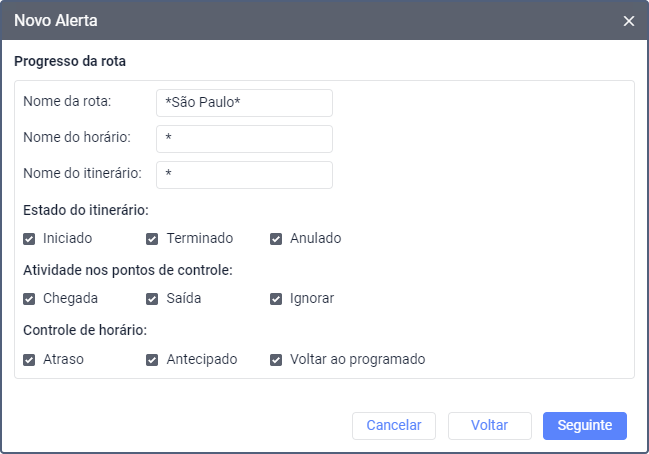
Task: Click the Cancelar button
Action: (394, 425)
